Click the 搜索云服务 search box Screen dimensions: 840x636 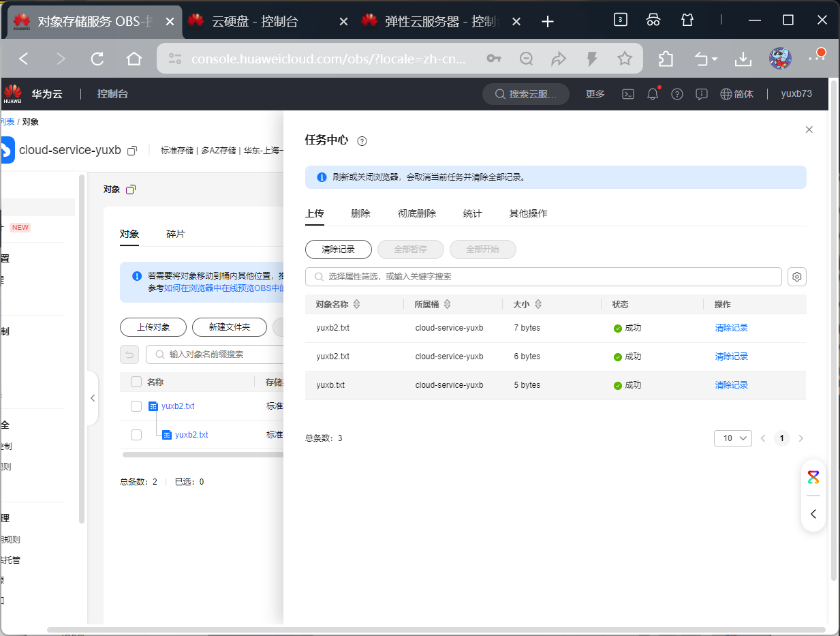(x=526, y=94)
